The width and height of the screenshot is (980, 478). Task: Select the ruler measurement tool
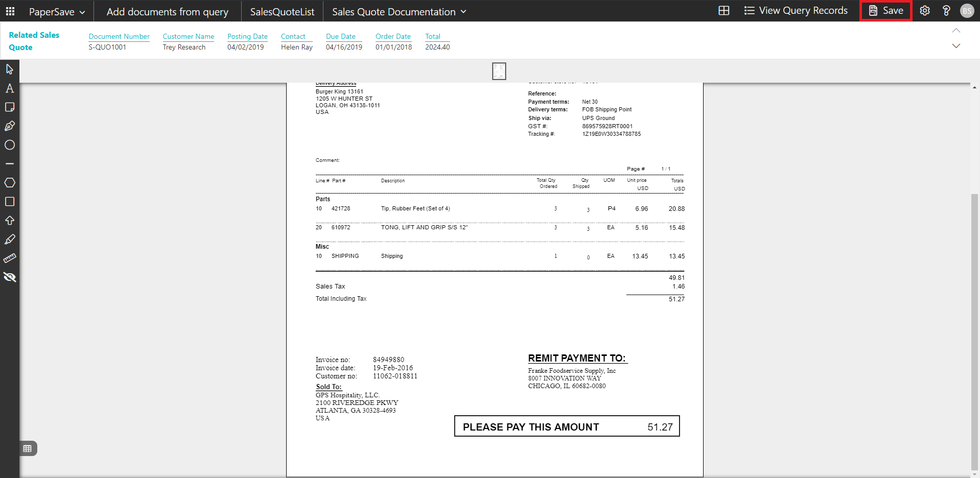(10, 258)
